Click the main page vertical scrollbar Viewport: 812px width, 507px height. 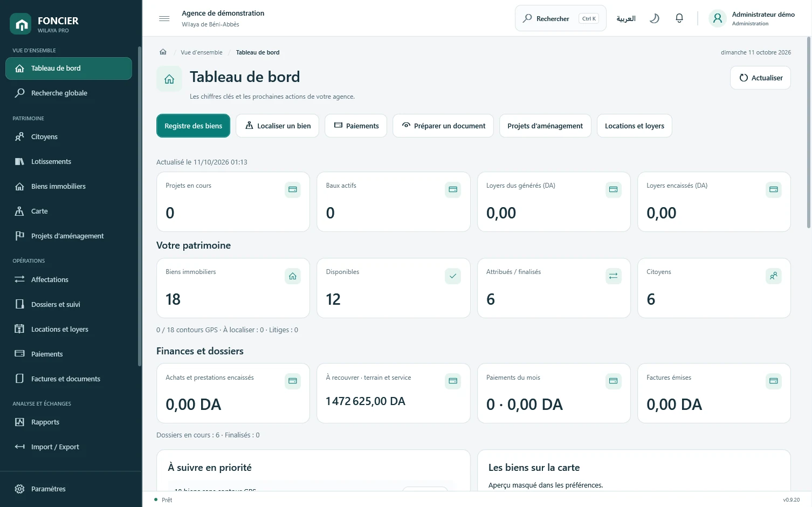[808, 132]
